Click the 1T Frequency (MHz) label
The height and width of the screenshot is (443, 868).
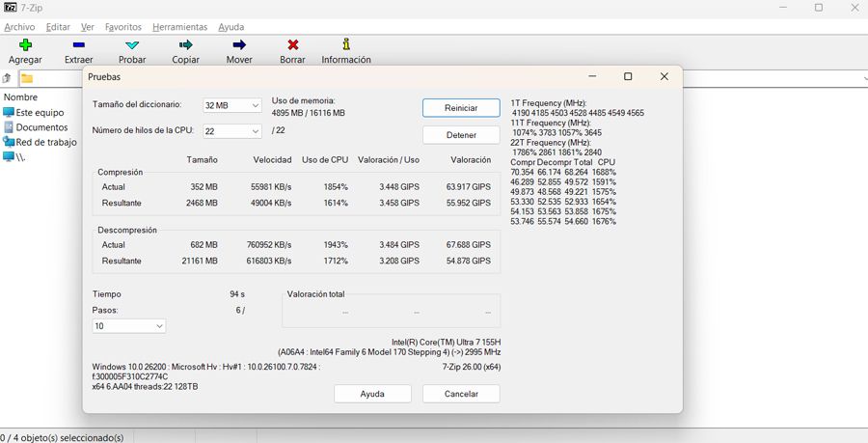pyautogui.click(x=549, y=103)
